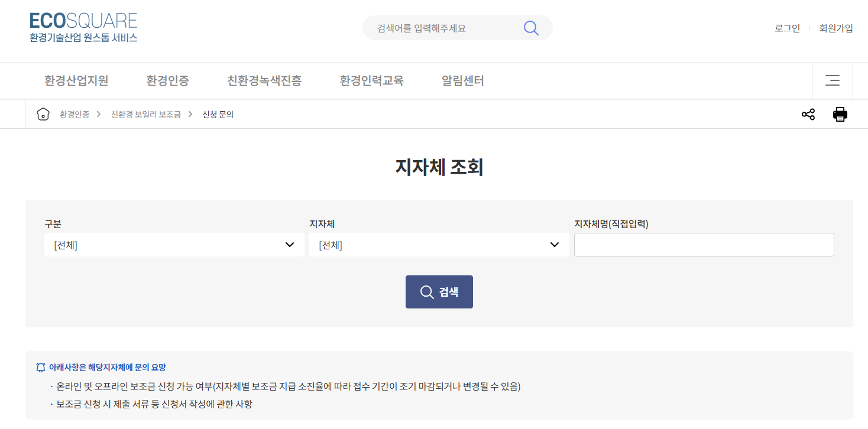Open the hamburger menu icon

[x=832, y=80]
